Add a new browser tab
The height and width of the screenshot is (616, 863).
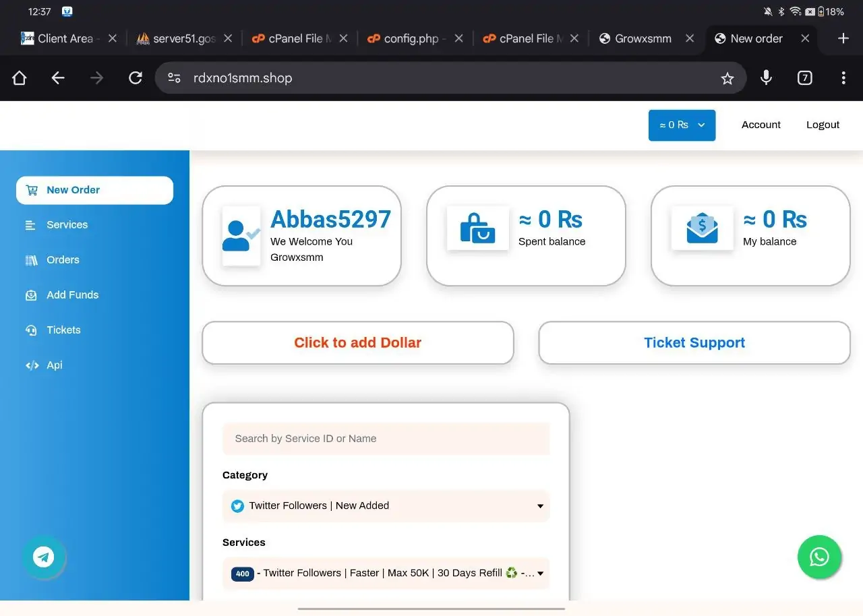click(x=843, y=38)
